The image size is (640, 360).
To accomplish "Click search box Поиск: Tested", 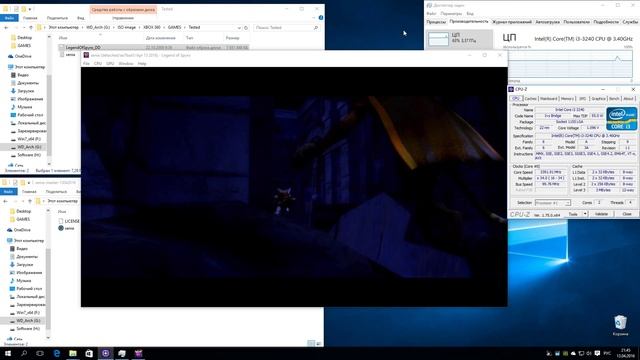I will pyautogui.click(x=286, y=28).
